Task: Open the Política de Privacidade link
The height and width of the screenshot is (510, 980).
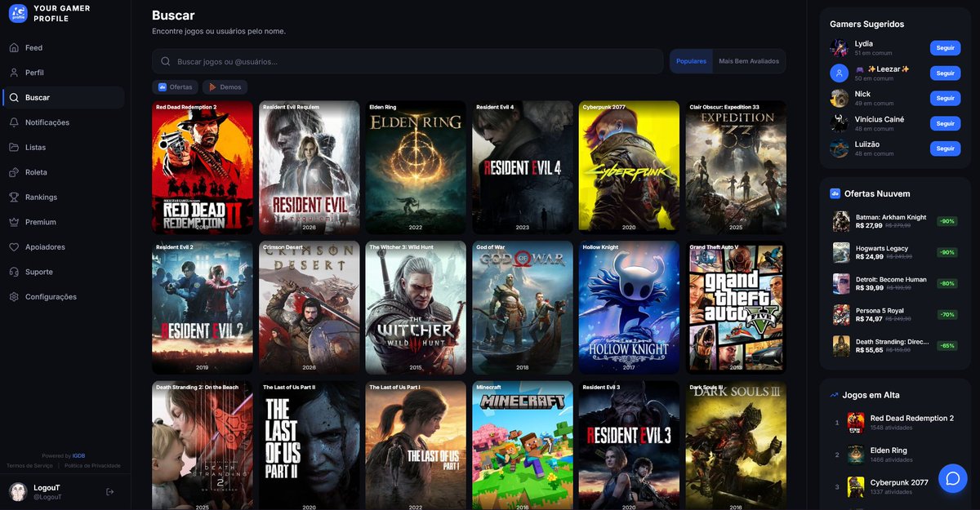Action: point(92,465)
